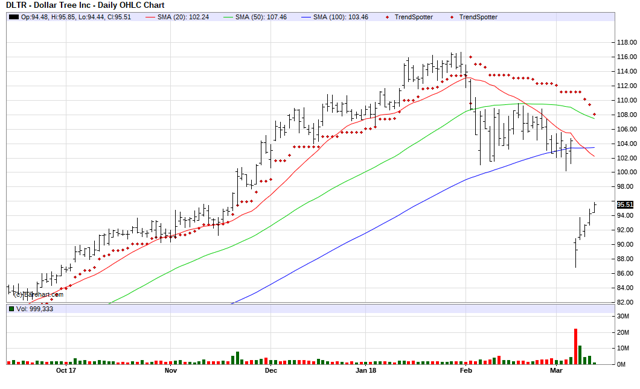
Task: Click the 118.00 price axis label
Action: [x=627, y=42]
